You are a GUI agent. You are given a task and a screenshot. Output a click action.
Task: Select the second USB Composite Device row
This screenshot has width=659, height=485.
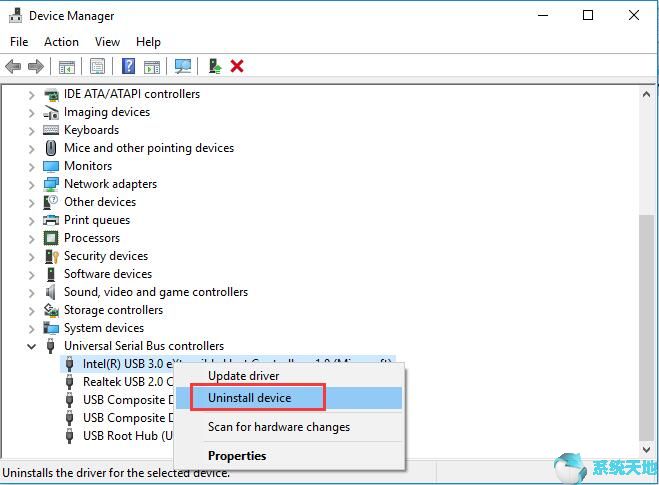(120, 418)
